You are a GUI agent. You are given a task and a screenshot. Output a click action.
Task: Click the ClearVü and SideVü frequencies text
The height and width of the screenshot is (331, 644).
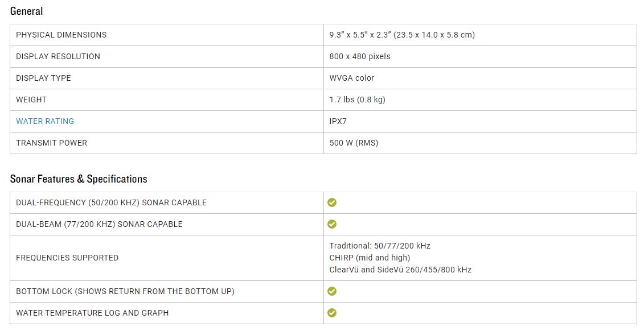point(400,270)
